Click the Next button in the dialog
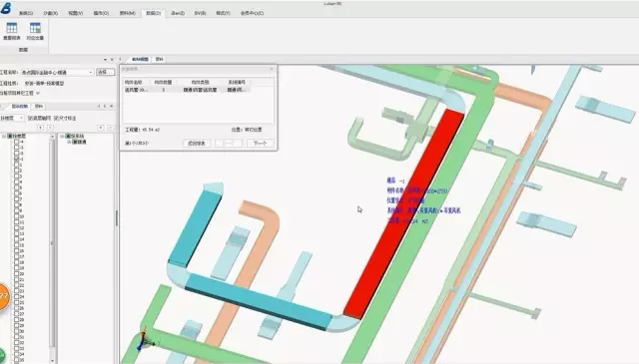This screenshot has width=639, height=364. pos(260,144)
